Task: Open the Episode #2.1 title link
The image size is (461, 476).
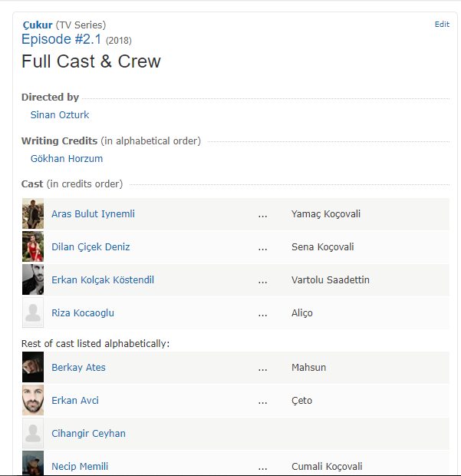Action: click(61, 39)
